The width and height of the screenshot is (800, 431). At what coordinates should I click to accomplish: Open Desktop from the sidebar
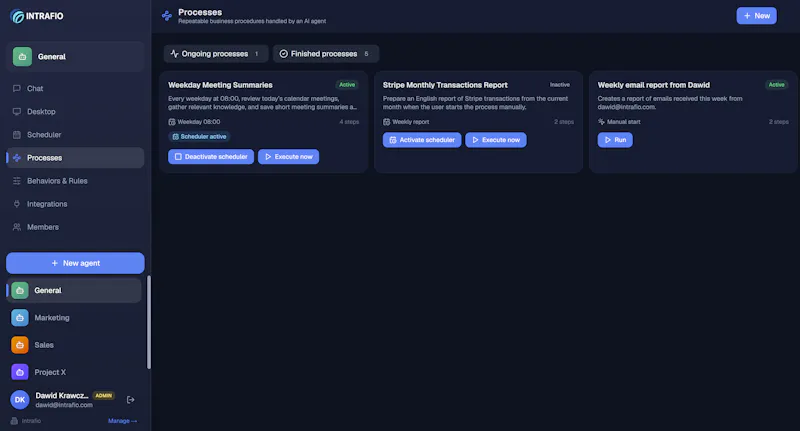tap(75, 111)
